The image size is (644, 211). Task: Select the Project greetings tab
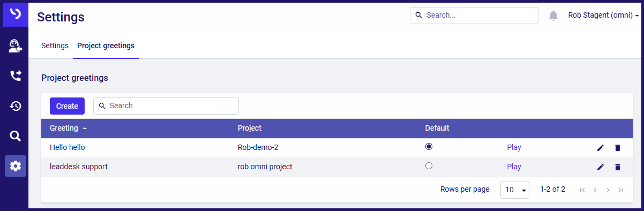point(106,46)
